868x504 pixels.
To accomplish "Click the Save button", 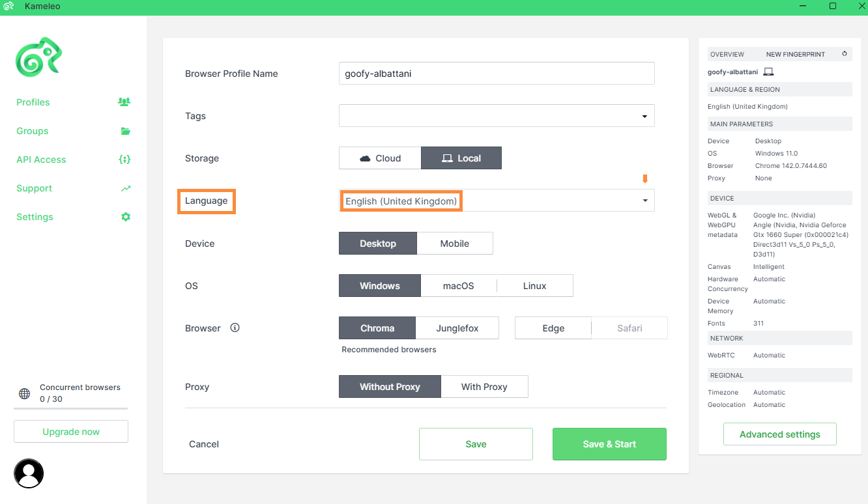I will (476, 444).
